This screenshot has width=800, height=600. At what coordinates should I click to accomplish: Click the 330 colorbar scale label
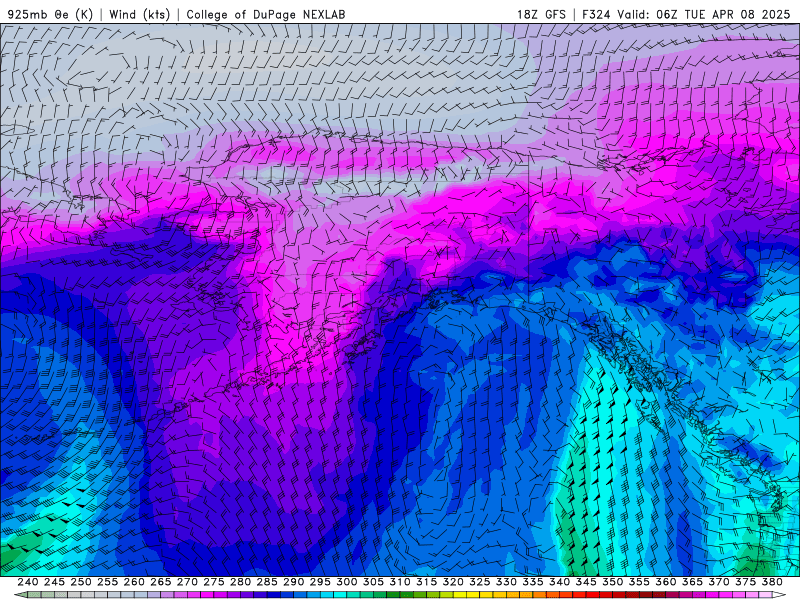pos(506,582)
